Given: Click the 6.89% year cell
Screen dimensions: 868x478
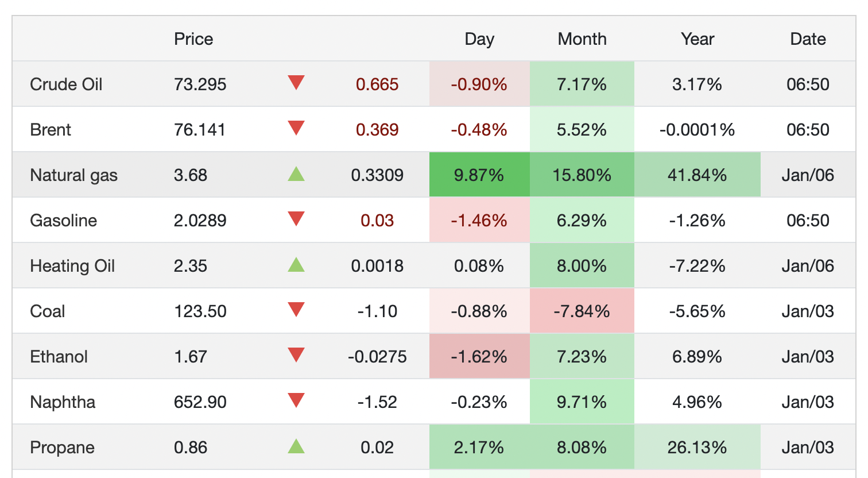Looking at the screenshot, I should point(697,357).
